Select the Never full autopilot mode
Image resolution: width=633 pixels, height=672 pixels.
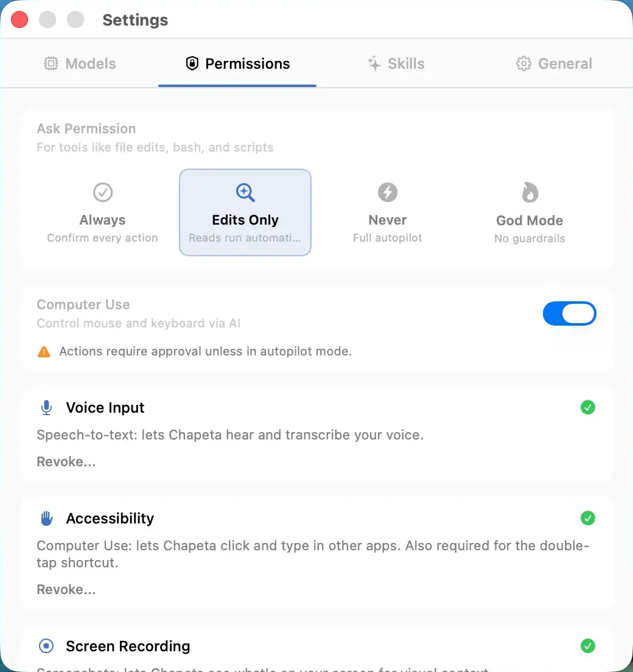pos(387,212)
